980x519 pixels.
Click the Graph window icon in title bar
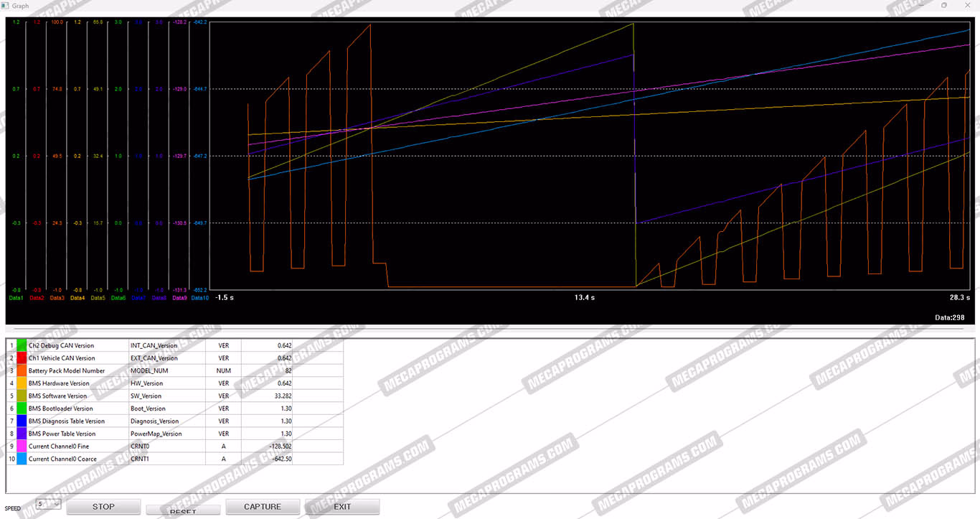tap(6, 6)
